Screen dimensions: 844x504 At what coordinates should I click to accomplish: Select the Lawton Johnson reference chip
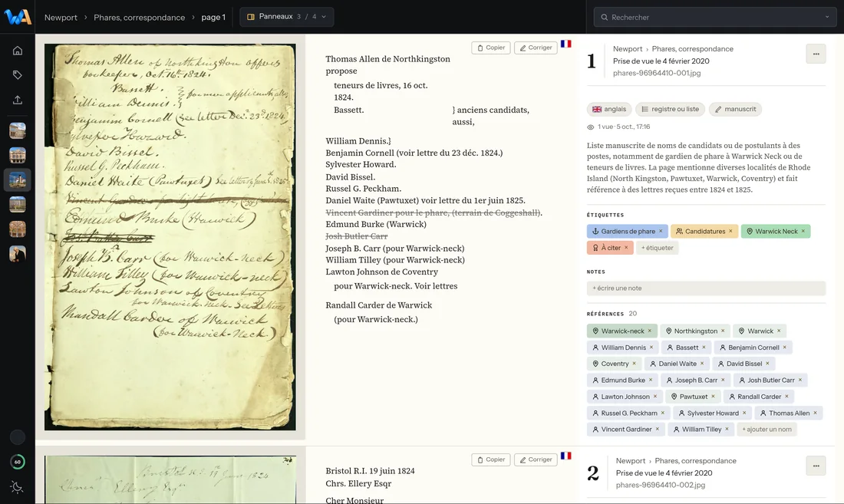click(x=625, y=397)
